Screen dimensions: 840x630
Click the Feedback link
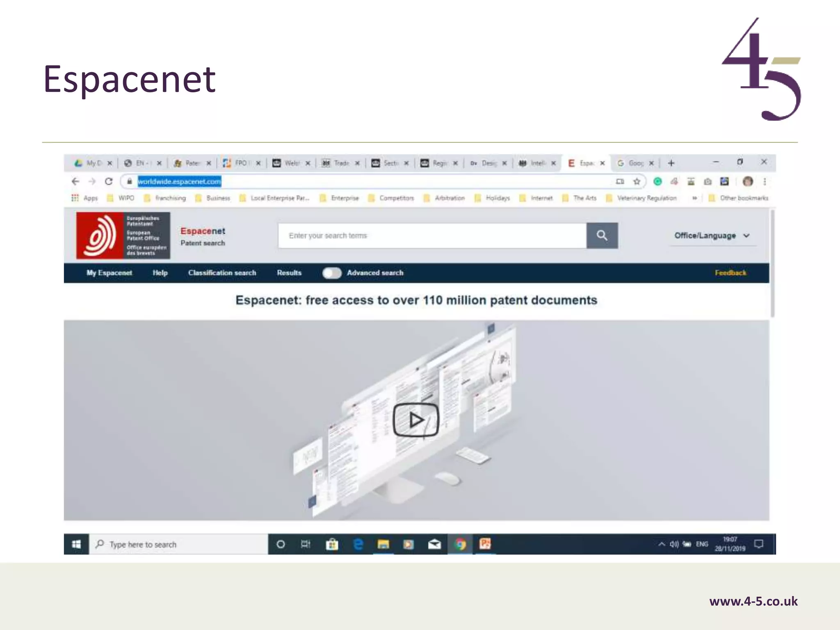[x=730, y=273]
